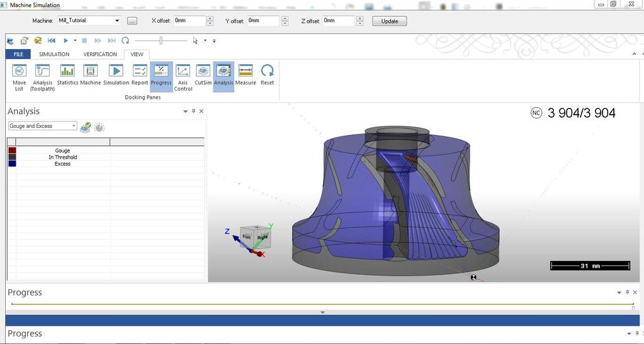Open the Move List docking pane
Image resolution: width=644 pixels, height=344 pixels.
click(x=19, y=77)
